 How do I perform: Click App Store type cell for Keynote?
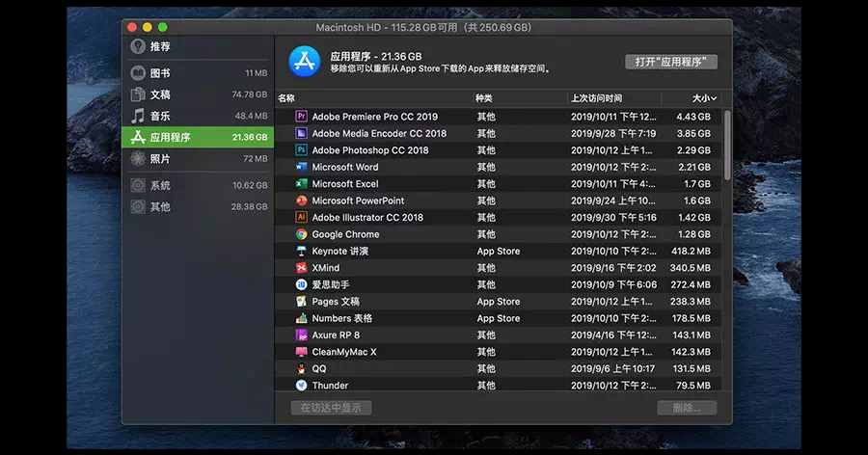pyautogui.click(x=499, y=252)
